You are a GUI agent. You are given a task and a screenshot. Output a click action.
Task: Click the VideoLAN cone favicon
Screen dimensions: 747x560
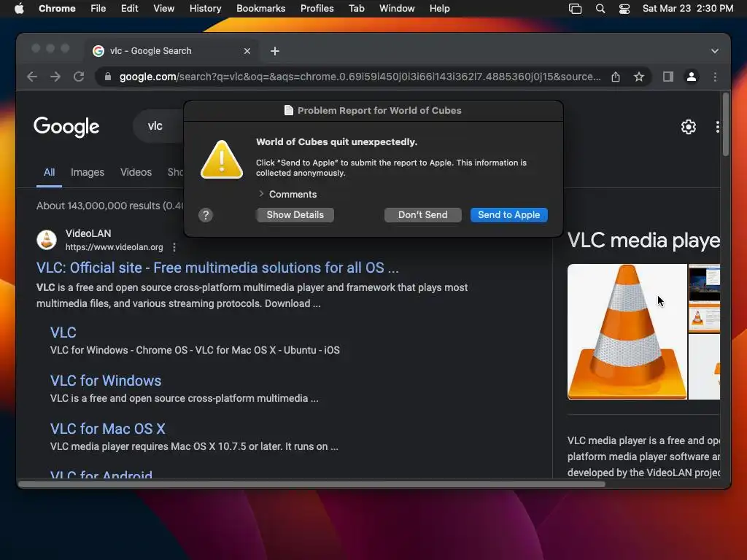click(47, 239)
